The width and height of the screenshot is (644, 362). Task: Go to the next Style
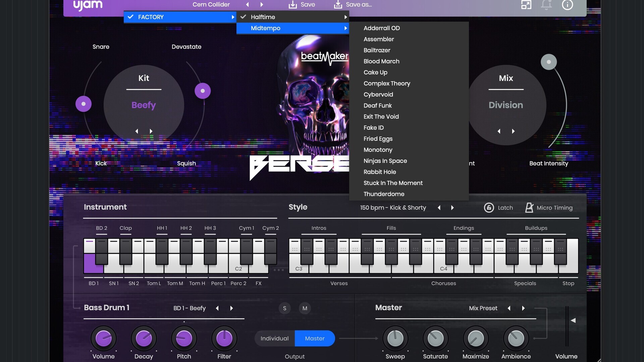click(x=452, y=208)
